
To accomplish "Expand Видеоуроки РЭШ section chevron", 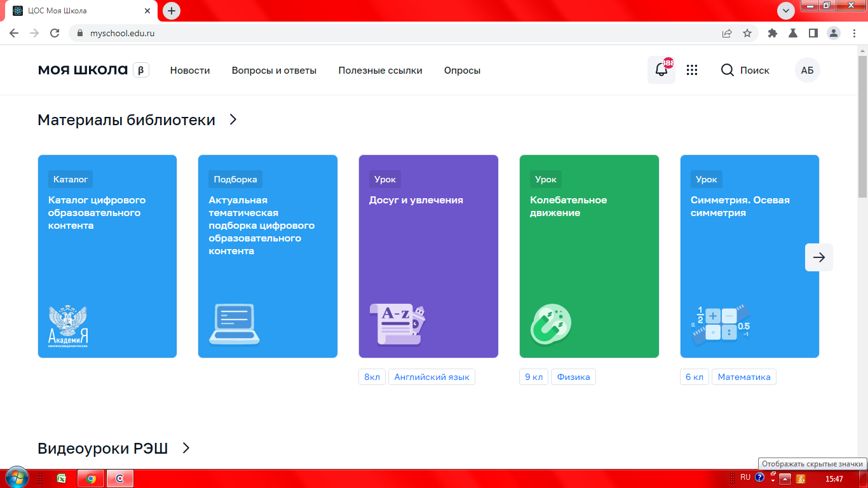I will coord(186,448).
